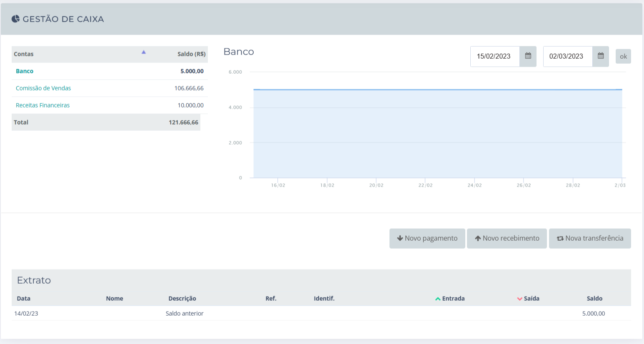Edit the start date field 15/02/2023
Screen dimensions: 644x344
(494, 56)
